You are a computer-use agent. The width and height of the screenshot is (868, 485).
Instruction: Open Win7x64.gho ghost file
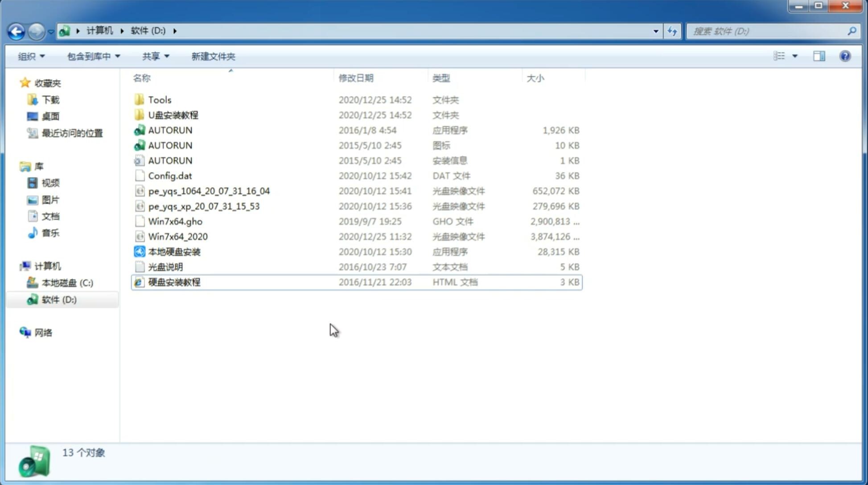(175, 221)
